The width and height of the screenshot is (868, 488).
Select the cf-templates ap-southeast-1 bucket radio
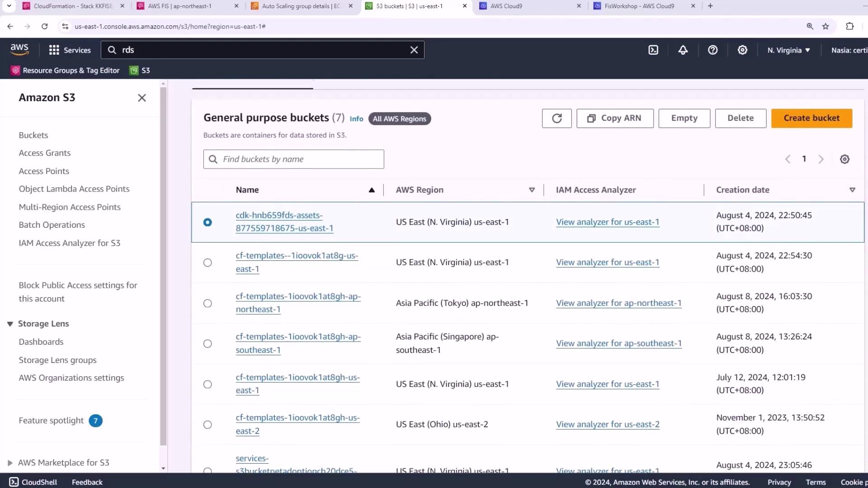click(208, 344)
